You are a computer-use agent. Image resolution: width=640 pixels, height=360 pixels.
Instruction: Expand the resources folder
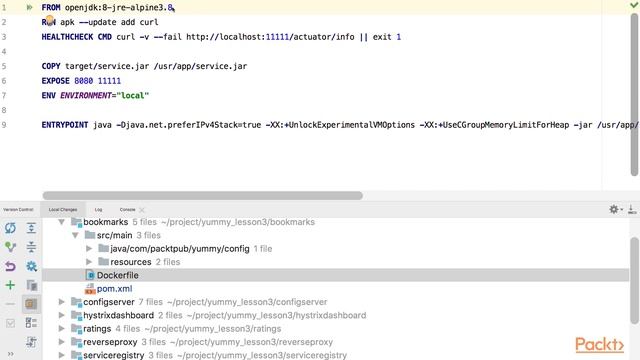click(x=89, y=262)
